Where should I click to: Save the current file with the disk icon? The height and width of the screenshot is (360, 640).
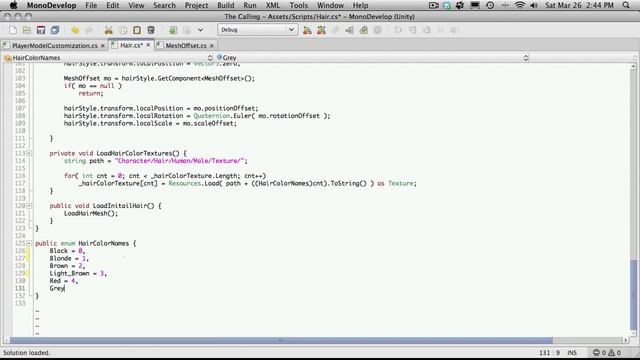pos(41,30)
